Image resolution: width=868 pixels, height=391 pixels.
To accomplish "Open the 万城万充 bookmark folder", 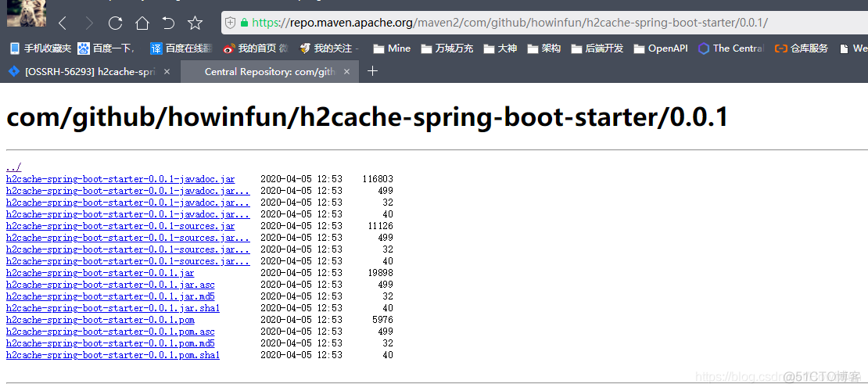I will (447, 48).
